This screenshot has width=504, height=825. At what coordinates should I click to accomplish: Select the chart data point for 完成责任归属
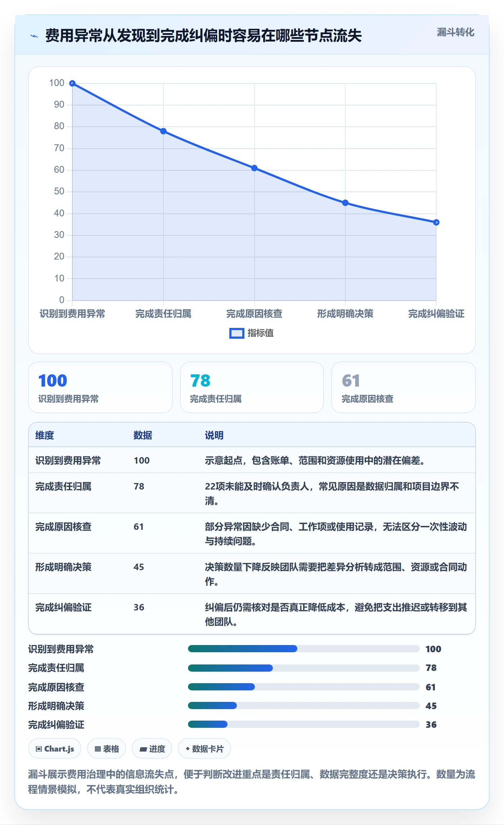click(x=163, y=131)
